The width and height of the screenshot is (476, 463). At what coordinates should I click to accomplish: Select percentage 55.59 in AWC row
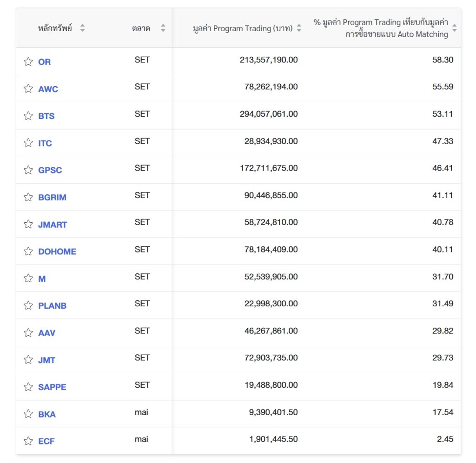(443, 87)
